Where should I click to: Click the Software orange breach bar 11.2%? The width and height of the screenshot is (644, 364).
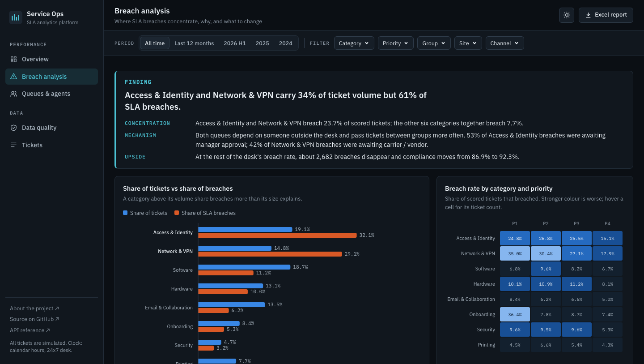click(x=226, y=273)
